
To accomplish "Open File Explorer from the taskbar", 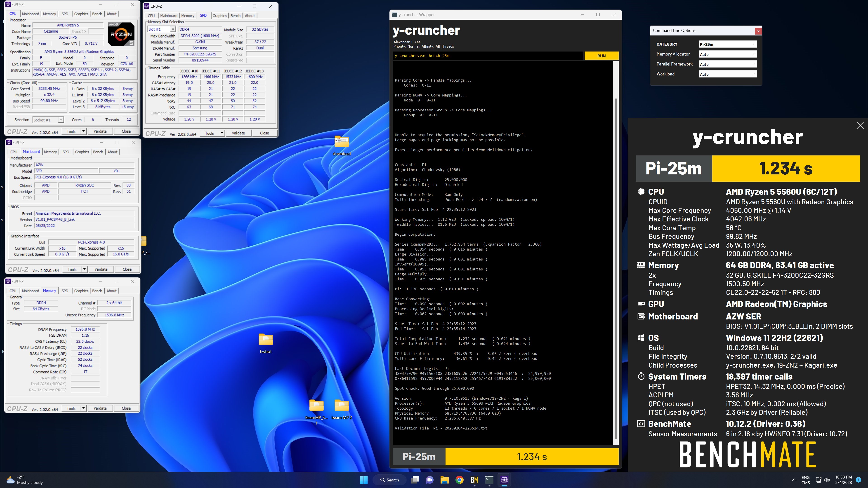I will pyautogui.click(x=444, y=480).
